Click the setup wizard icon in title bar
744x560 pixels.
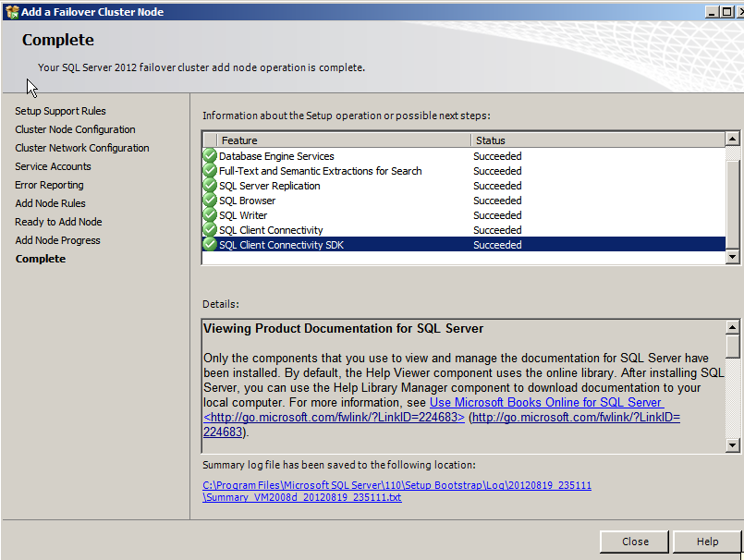(12, 12)
